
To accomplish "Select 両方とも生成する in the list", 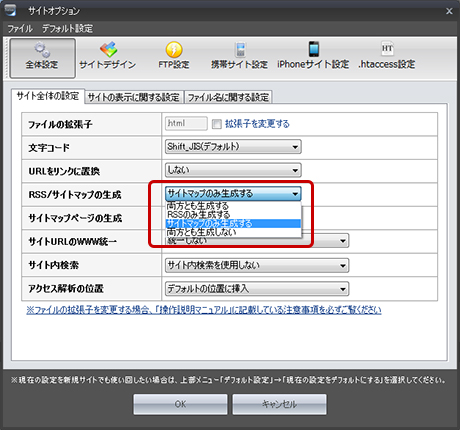I will [x=233, y=206].
